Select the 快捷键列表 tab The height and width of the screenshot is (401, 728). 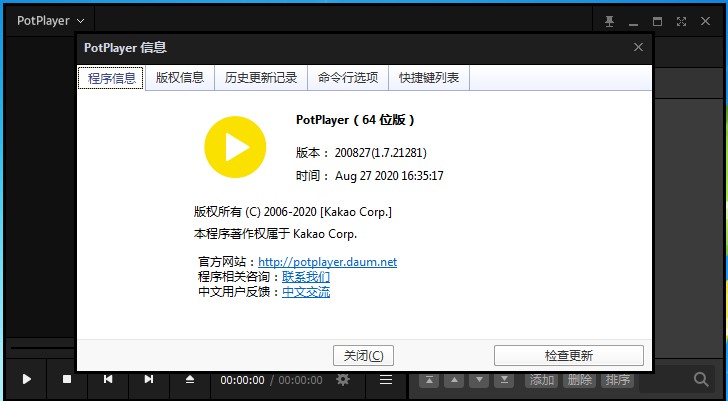coord(429,78)
